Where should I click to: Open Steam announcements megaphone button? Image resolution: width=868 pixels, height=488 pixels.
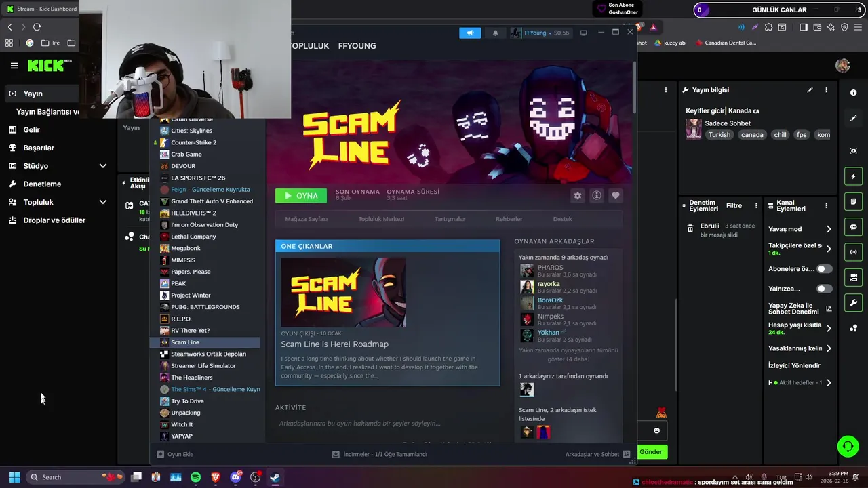tap(470, 33)
